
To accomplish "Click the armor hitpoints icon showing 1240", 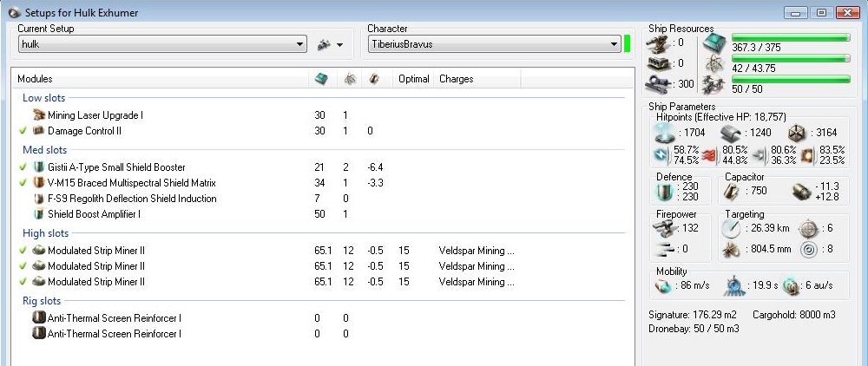I will 731,132.
